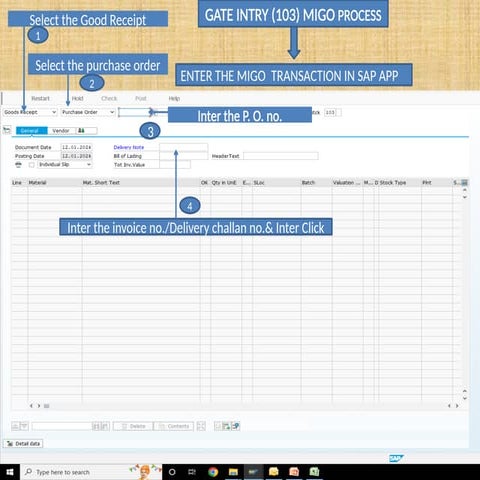Click the Hold button in the toolbar

[77, 98]
